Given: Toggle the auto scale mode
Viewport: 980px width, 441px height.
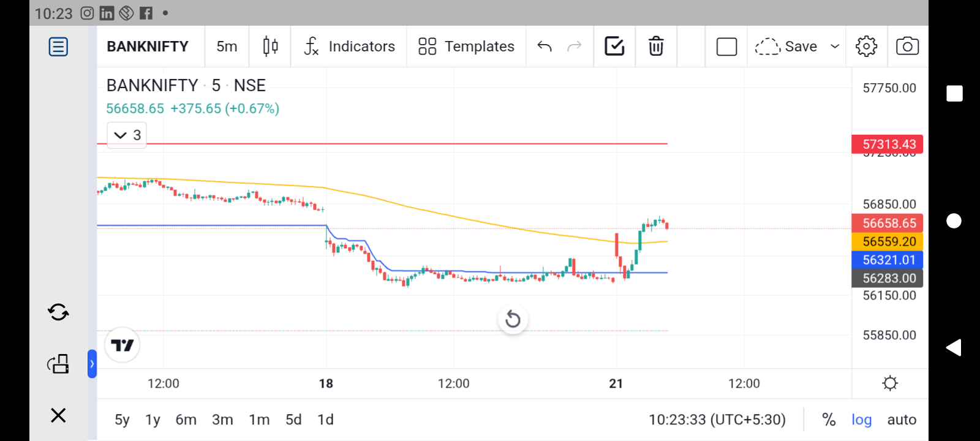Looking at the screenshot, I should point(902,420).
